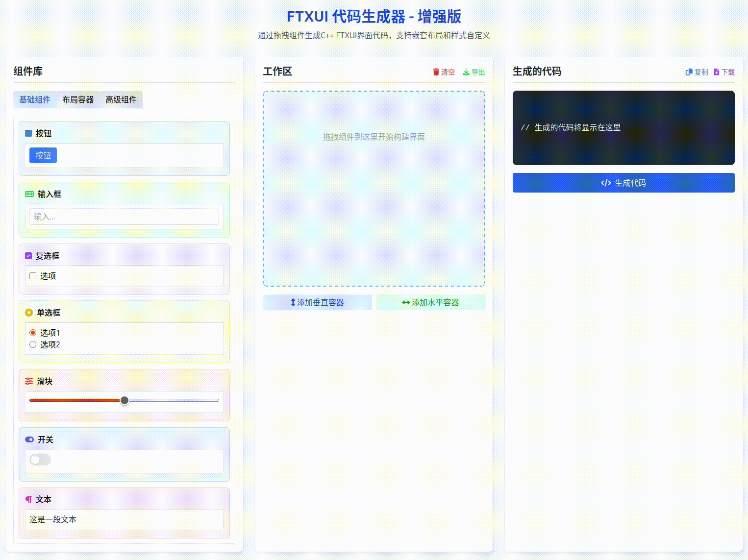
Task: Click the 输入框 component card title
Action: coord(50,194)
